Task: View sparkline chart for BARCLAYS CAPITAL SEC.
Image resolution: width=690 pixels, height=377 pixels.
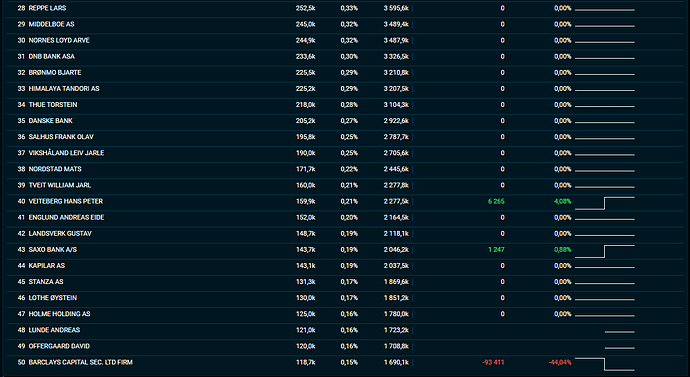Action: 605,364
